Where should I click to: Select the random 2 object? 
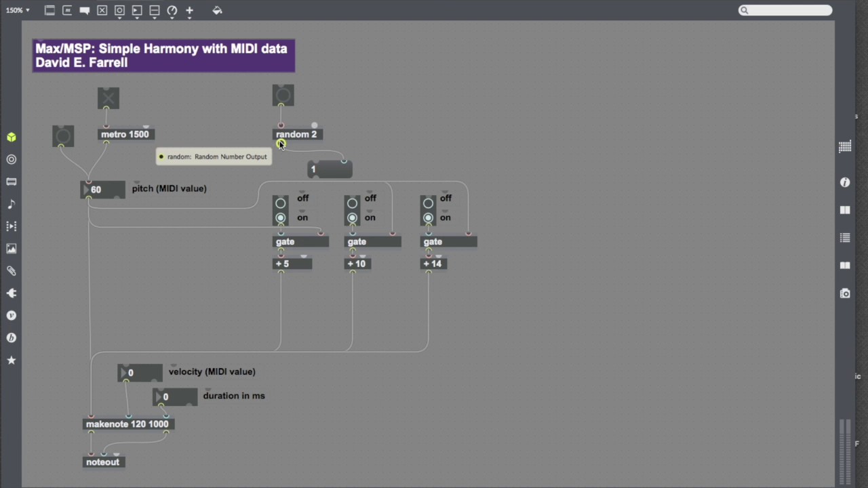297,134
